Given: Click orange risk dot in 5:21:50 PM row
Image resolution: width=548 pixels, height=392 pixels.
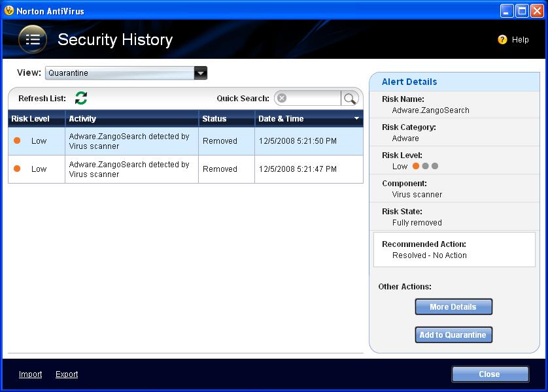Looking at the screenshot, I should (17, 140).
